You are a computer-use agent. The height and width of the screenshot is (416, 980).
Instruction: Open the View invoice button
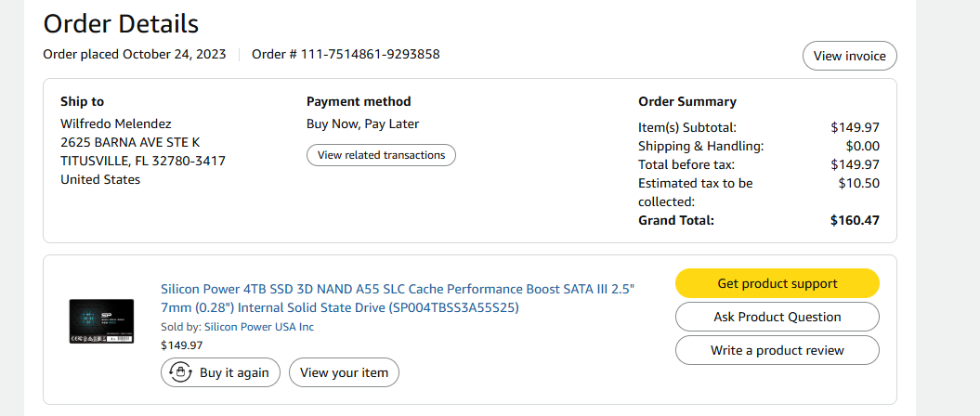(849, 56)
